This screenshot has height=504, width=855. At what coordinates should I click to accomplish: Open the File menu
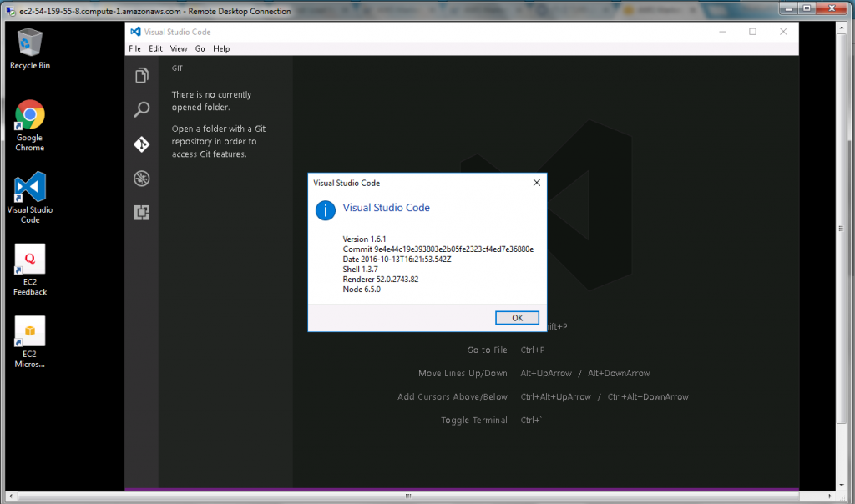point(134,48)
